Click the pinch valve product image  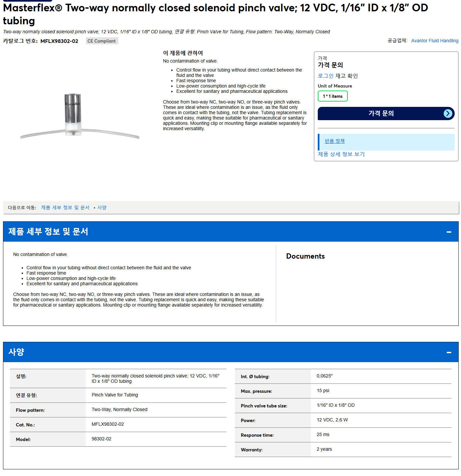point(79,116)
